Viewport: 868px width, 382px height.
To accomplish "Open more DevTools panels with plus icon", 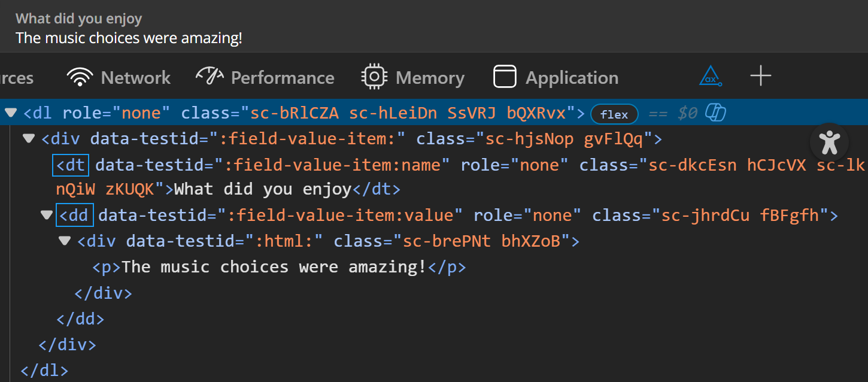I will point(760,75).
